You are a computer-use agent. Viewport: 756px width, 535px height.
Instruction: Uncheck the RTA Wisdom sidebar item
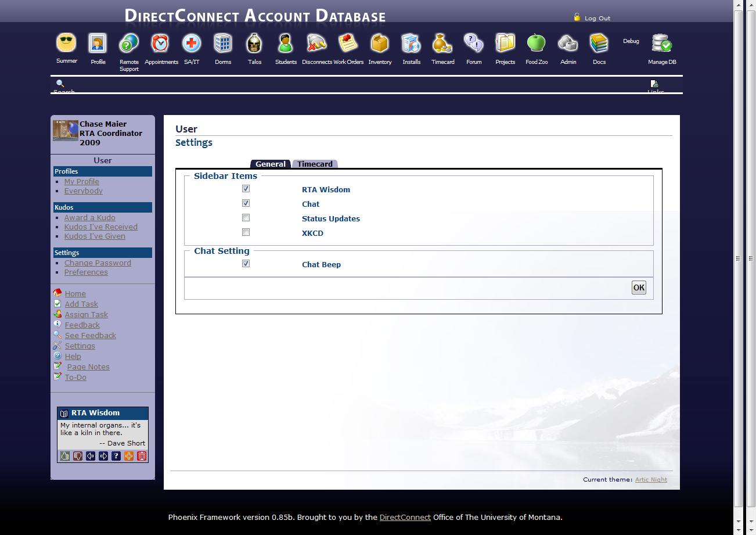coord(246,189)
